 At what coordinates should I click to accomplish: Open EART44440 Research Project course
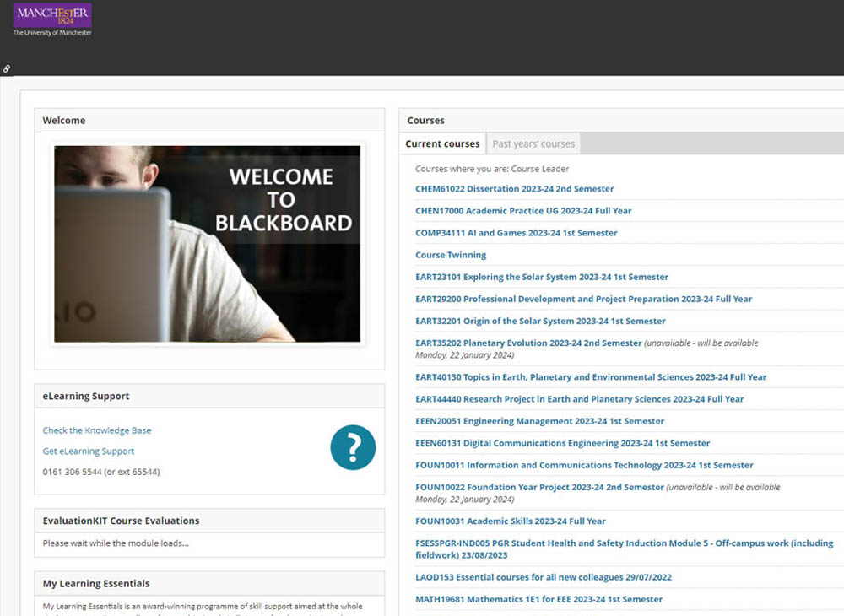point(580,399)
